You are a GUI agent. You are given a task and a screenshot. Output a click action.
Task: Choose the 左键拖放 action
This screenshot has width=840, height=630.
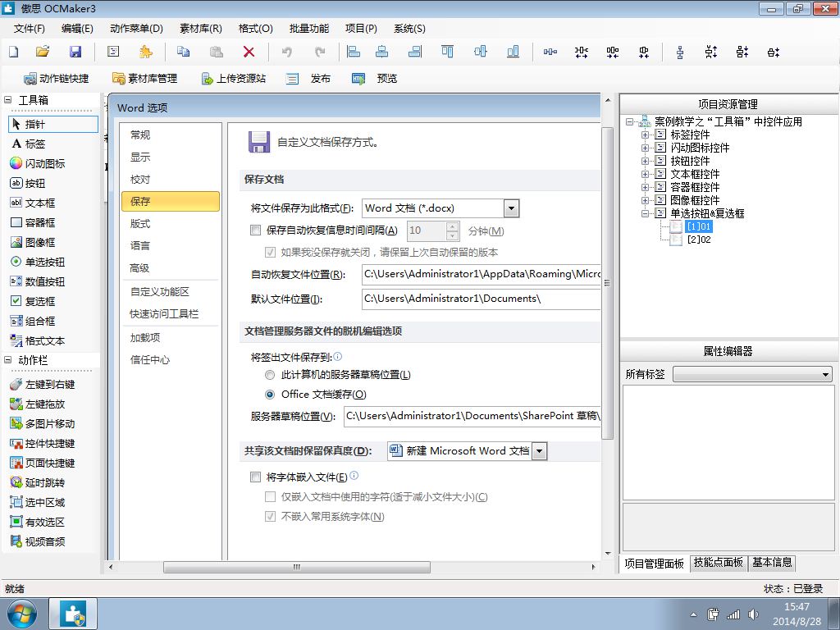[38, 404]
